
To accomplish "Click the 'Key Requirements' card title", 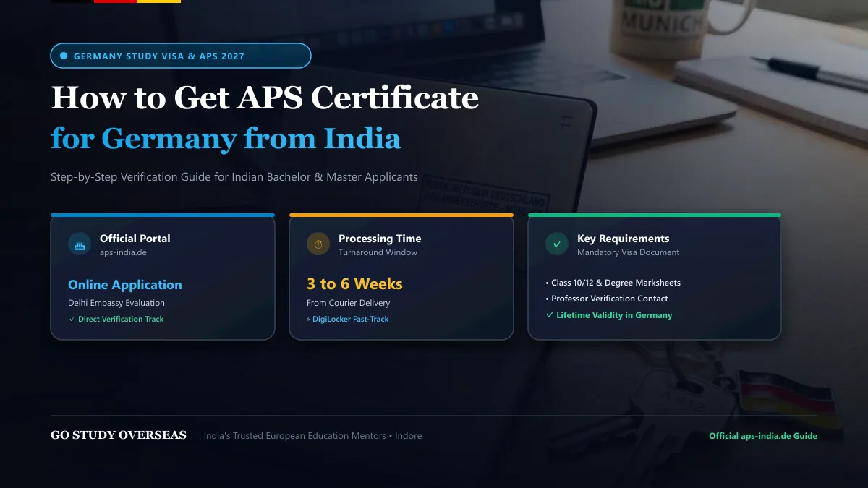I will [x=624, y=238].
